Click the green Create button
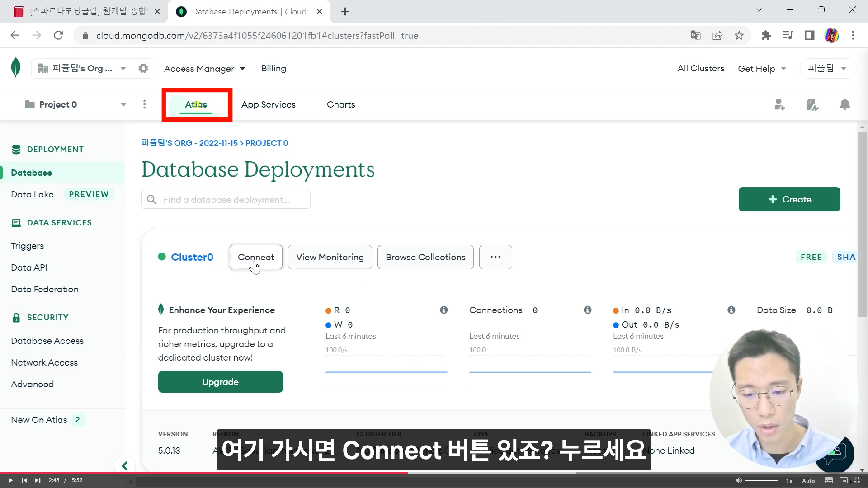The height and width of the screenshot is (488, 868). coord(789,199)
